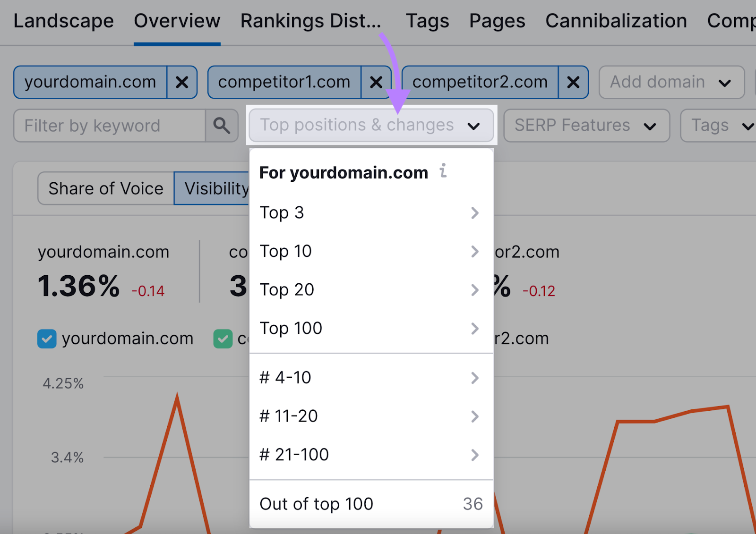Uncheck the yourdomain.com legend checkbox

pos(46,338)
